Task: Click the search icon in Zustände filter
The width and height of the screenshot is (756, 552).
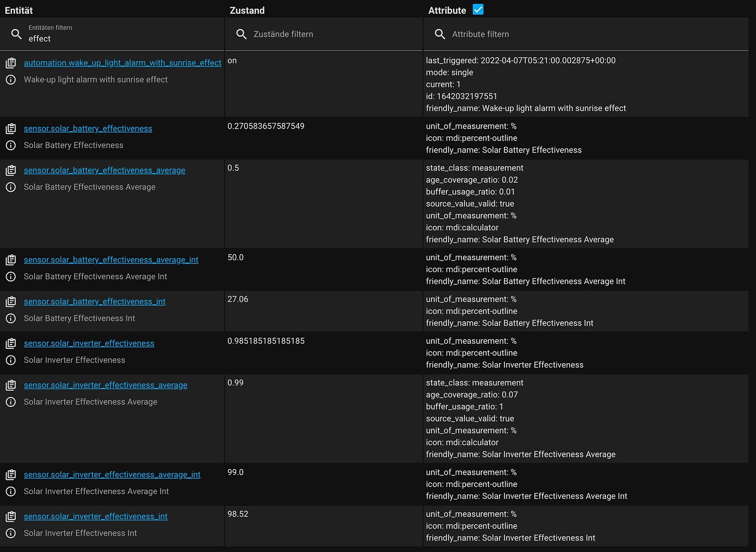Action: (x=241, y=34)
